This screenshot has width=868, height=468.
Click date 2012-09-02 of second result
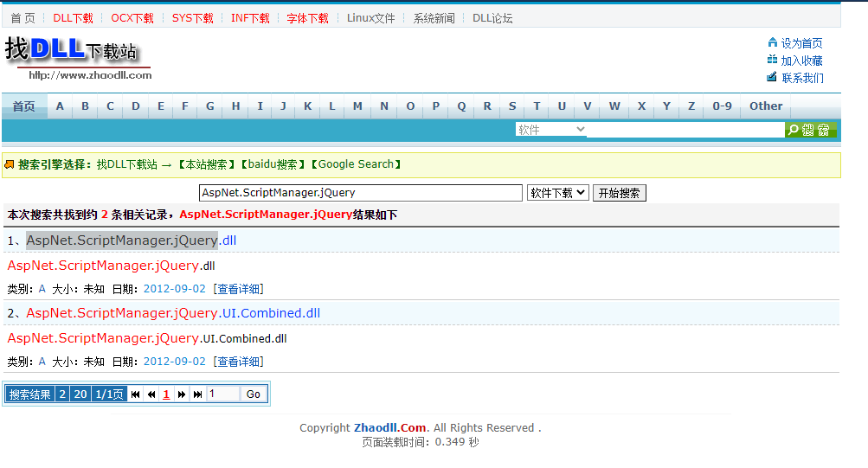coord(174,362)
